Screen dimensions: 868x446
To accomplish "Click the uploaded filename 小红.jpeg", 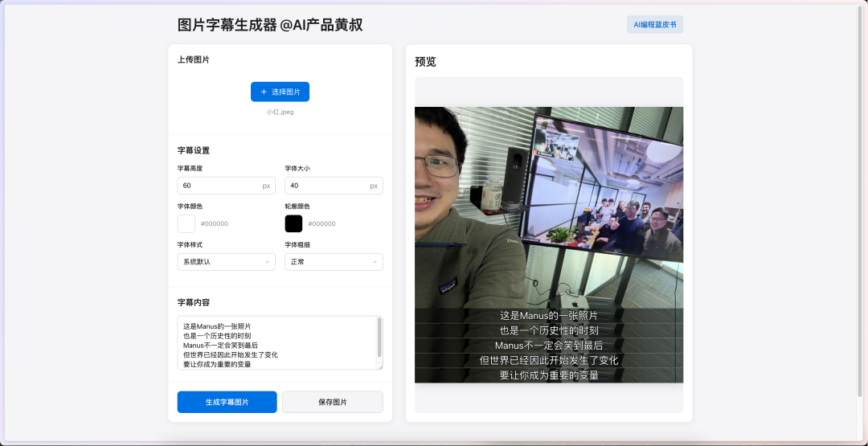I will click(280, 112).
